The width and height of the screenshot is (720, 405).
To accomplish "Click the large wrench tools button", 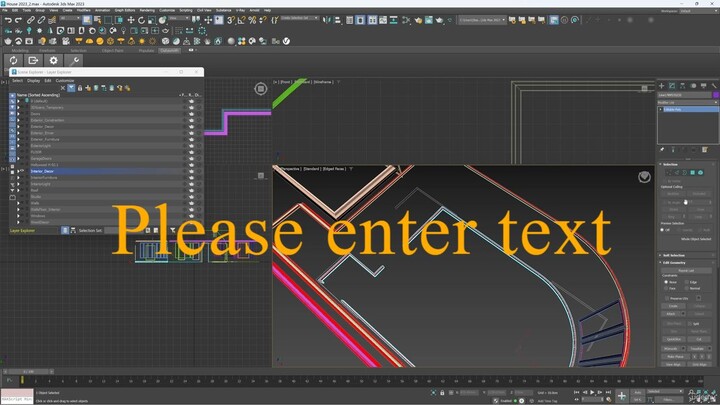I will (74, 60).
